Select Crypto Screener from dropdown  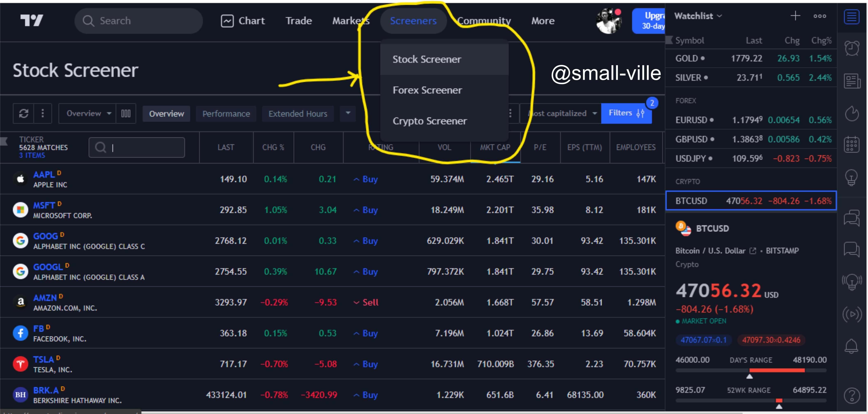click(x=444, y=121)
